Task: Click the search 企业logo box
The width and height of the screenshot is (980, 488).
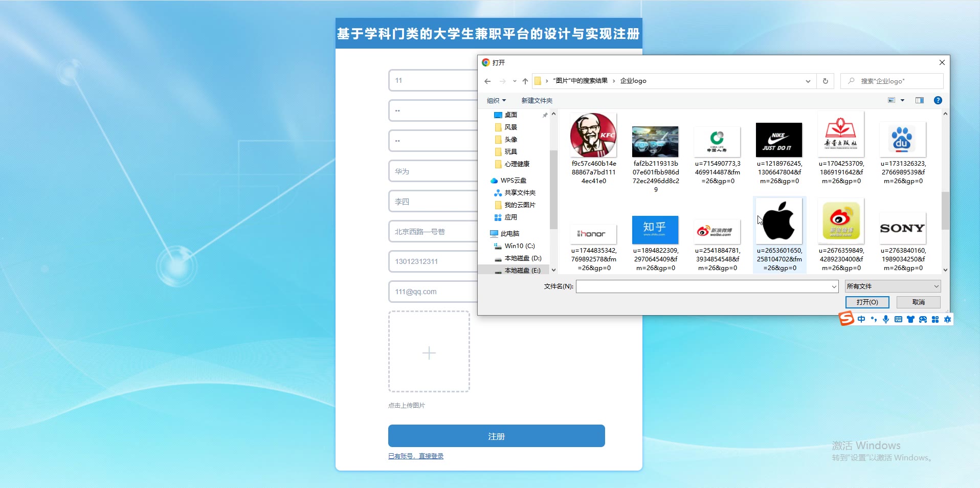Action: tap(892, 81)
